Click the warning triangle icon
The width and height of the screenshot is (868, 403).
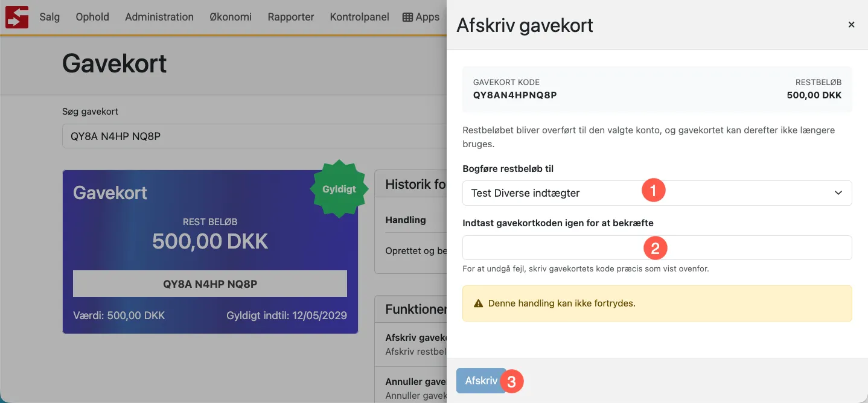479,303
